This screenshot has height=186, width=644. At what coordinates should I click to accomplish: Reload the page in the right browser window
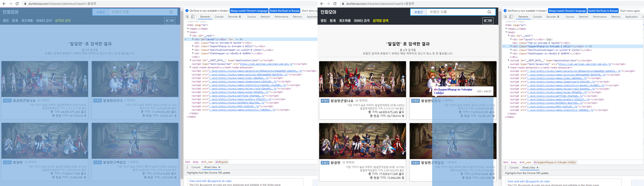point(335,4)
